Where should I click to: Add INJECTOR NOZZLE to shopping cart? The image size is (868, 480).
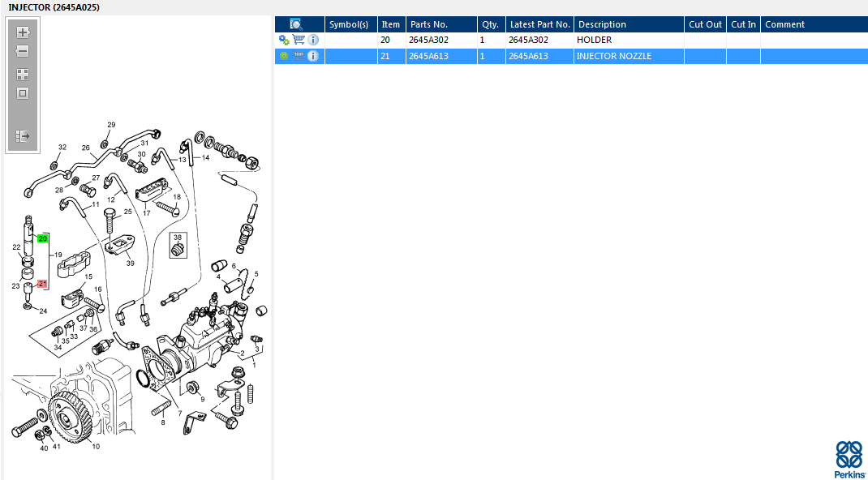(x=299, y=56)
